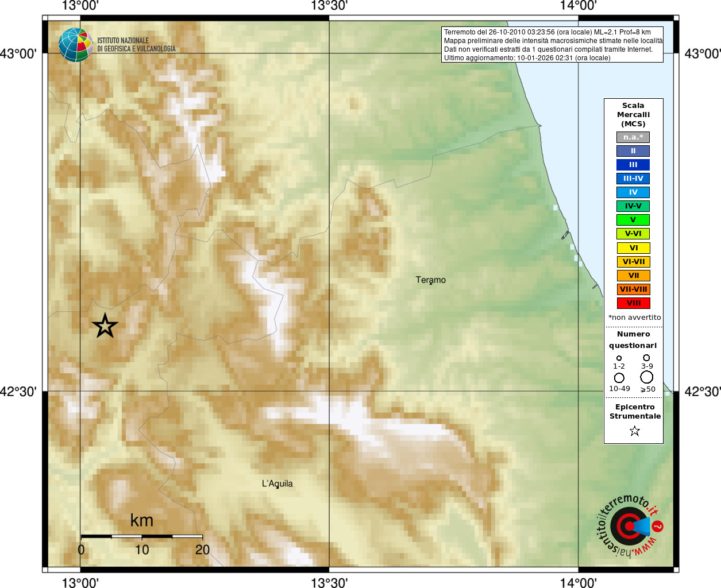
Task: Click the km scale bar label
Action: (x=142, y=520)
